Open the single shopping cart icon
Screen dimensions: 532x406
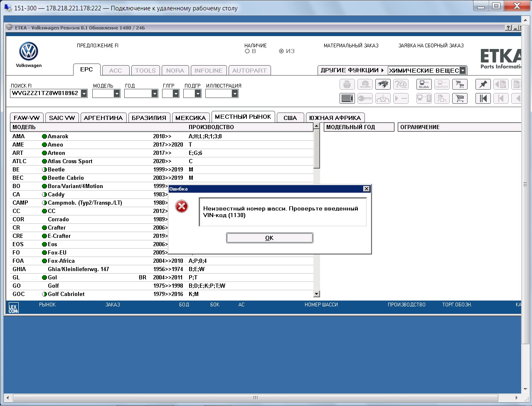pos(460,98)
